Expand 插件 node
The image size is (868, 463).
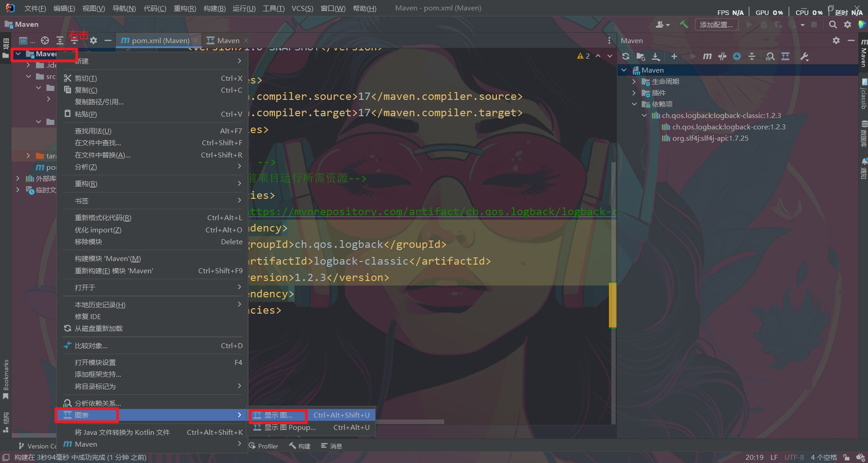pyautogui.click(x=634, y=93)
